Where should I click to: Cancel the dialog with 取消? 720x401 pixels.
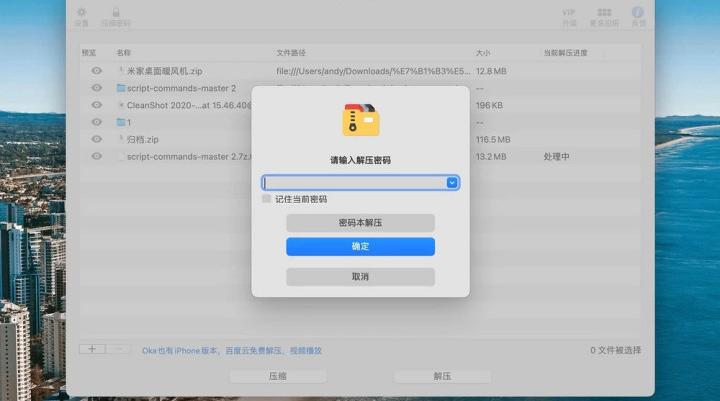click(360, 277)
